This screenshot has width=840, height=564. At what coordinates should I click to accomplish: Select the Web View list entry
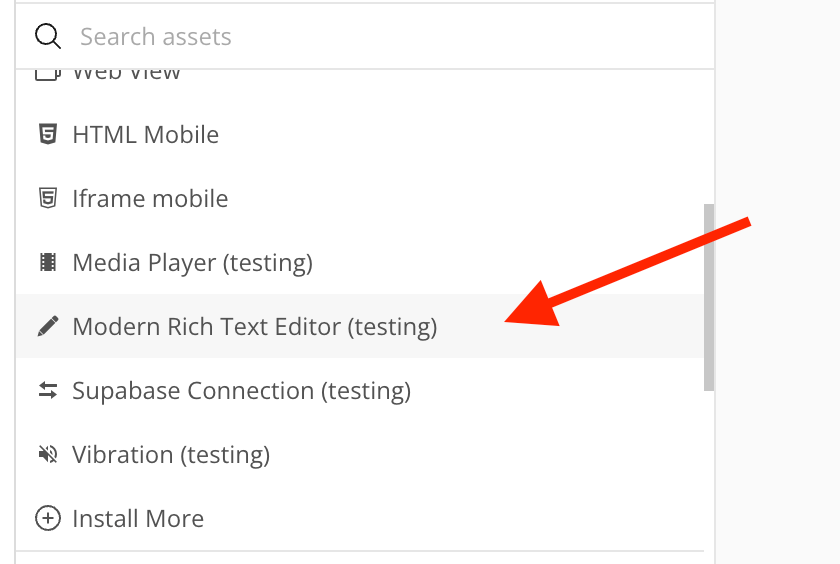[x=127, y=74]
